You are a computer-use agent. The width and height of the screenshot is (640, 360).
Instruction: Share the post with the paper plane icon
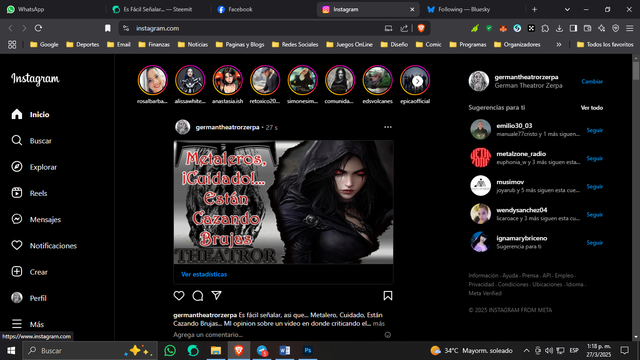click(x=216, y=296)
